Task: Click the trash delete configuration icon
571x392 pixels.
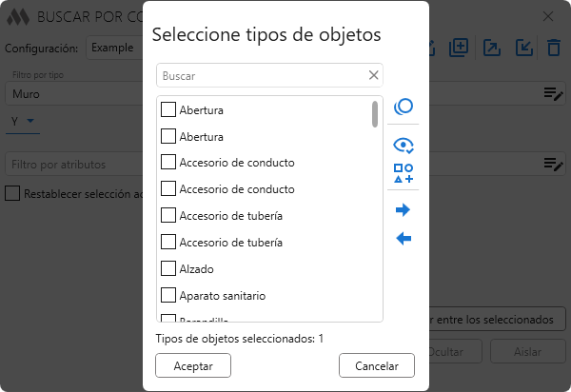Action: [x=554, y=48]
